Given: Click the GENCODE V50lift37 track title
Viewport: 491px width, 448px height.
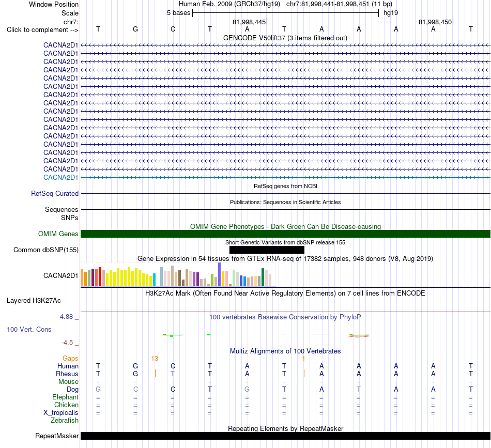Looking at the screenshot, I should (x=285, y=38).
